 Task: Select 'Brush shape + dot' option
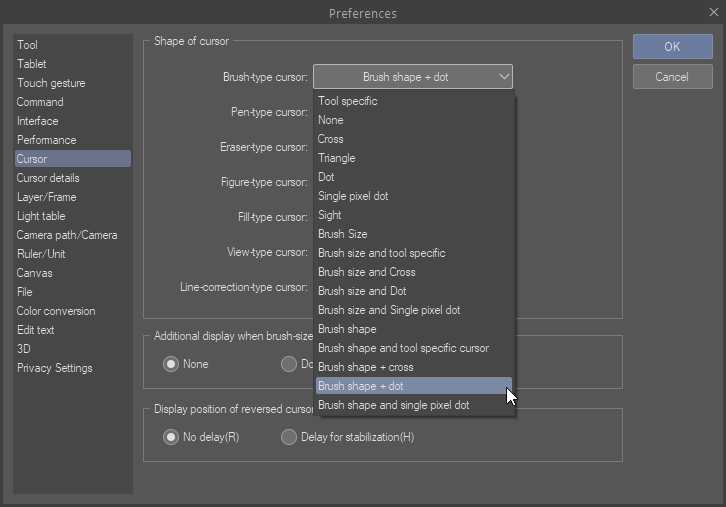361,386
